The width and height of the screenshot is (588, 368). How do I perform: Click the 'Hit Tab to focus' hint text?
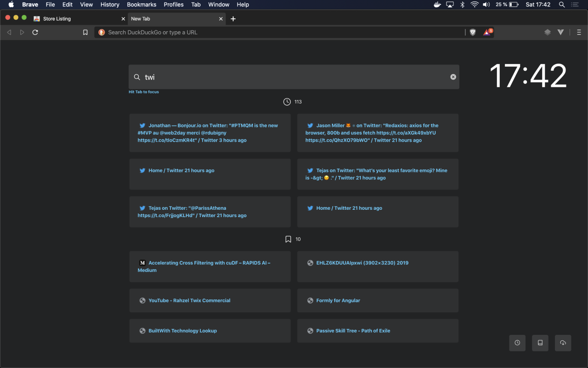point(144,92)
